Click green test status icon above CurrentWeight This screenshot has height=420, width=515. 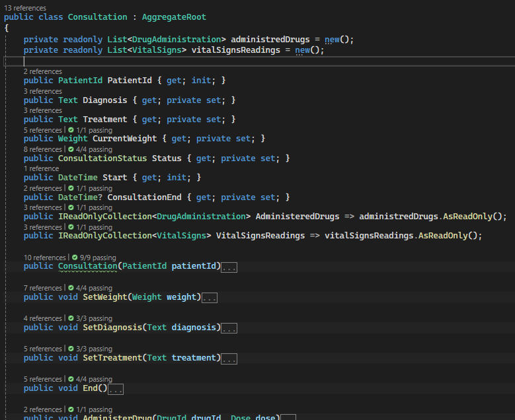(71, 130)
